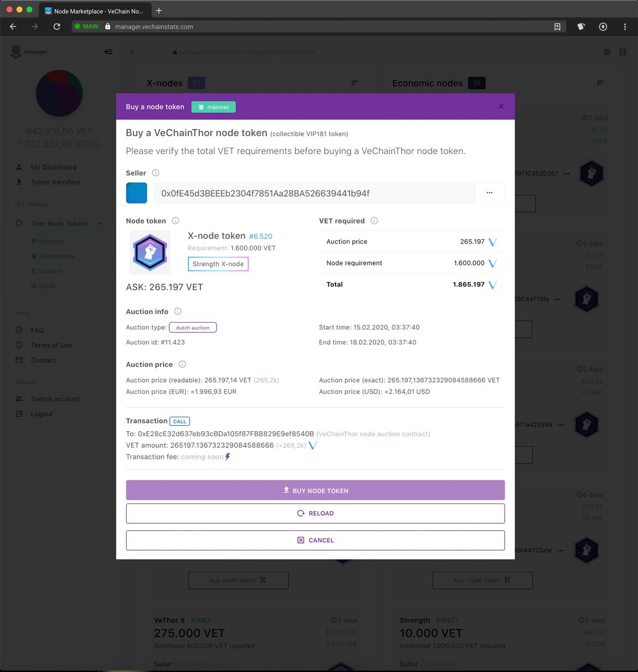Image resolution: width=638 pixels, height=672 pixels.
Task: Click the browser toolbar up-arrow icon
Action: tap(603, 26)
